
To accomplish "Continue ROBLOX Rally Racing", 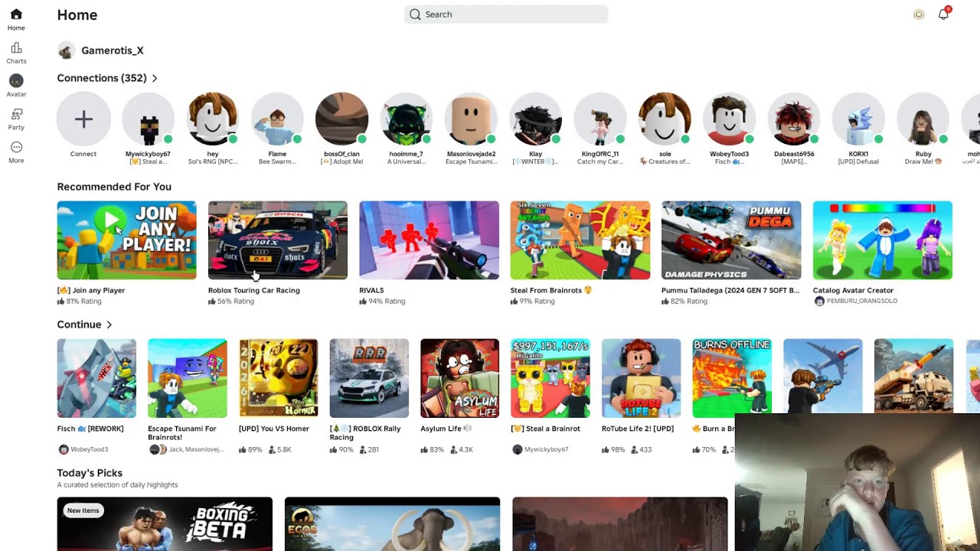I will click(369, 379).
